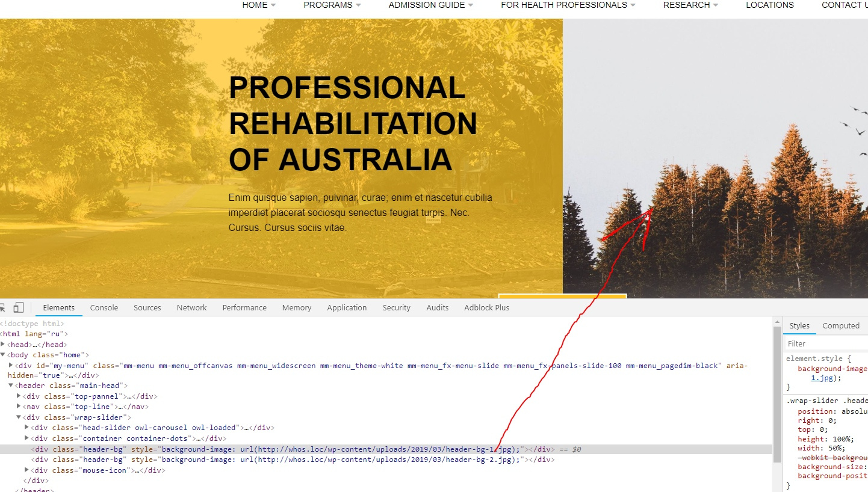This screenshot has width=868, height=492.
Task: Open the RESEARCH navigation dropdown
Action: tap(690, 5)
